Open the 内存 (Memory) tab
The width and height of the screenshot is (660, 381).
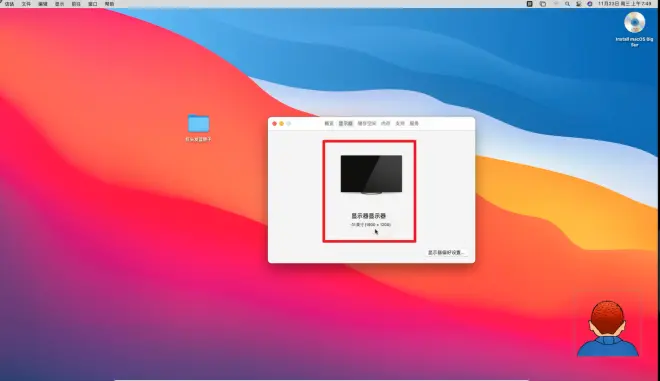(386, 123)
